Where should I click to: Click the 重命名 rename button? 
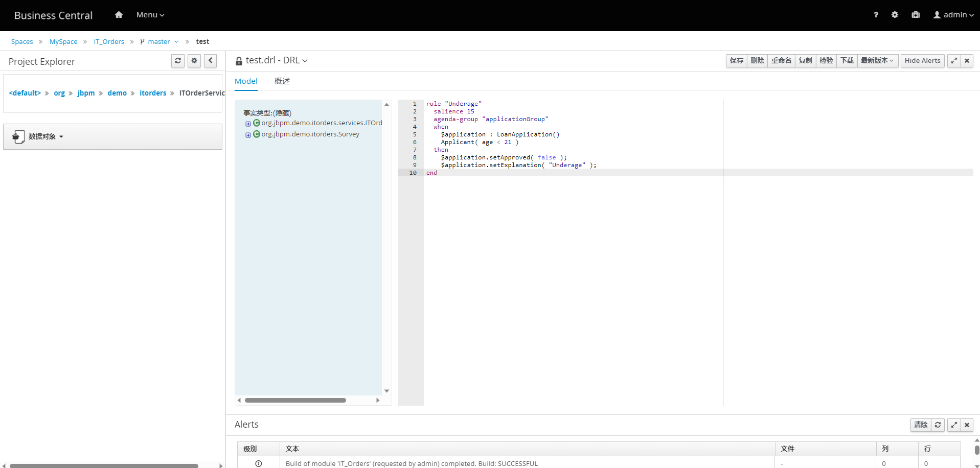(781, 60)
